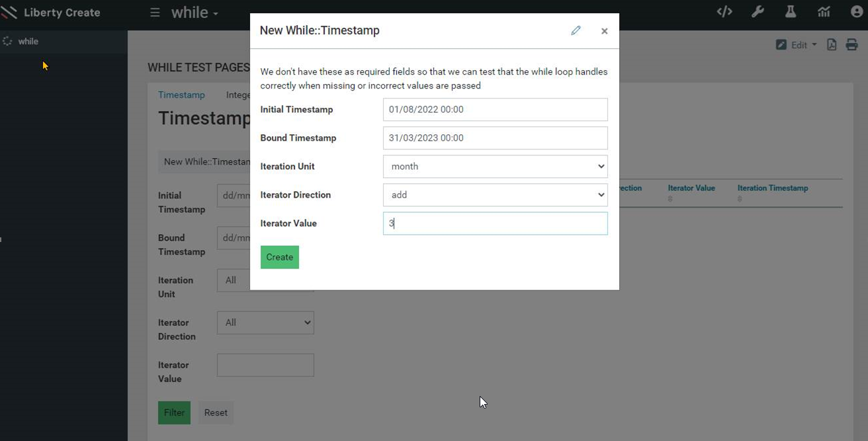Open the Iteration Unit month dropdown
Image resolution: width=868 pixels, height=441 pixels.
495,167
